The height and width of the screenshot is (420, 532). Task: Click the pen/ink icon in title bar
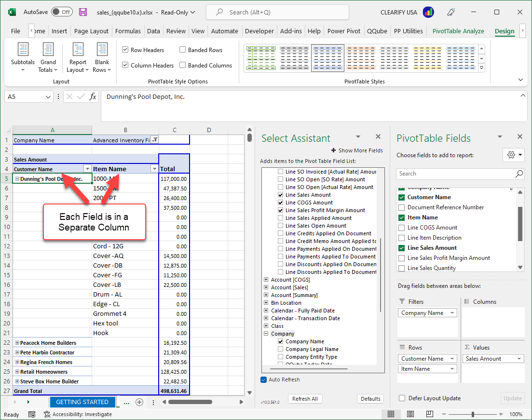451,12
